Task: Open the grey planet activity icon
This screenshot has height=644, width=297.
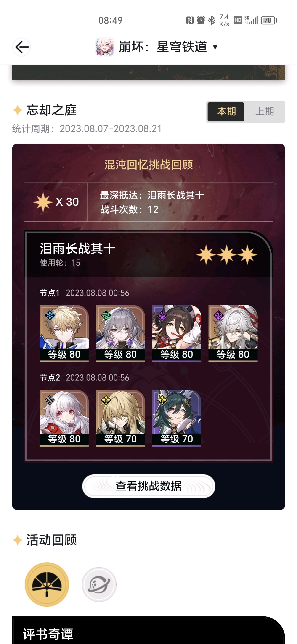Action: point(99,584)
